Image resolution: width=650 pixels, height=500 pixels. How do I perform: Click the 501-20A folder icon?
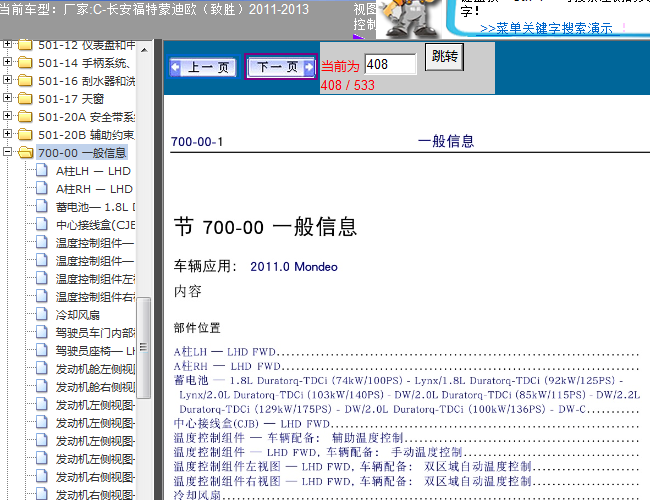(x=25, y=117)
